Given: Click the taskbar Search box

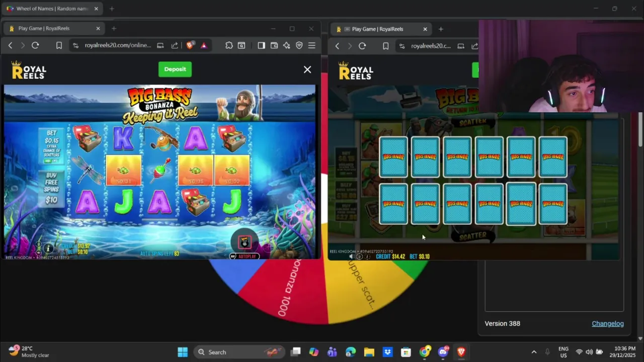Looking at the screenshot, I should click(239, 352).
